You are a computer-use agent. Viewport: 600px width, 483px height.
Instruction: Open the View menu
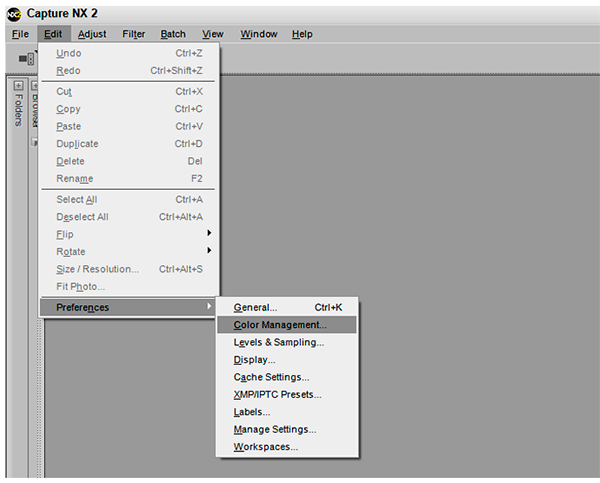(212, 34)
